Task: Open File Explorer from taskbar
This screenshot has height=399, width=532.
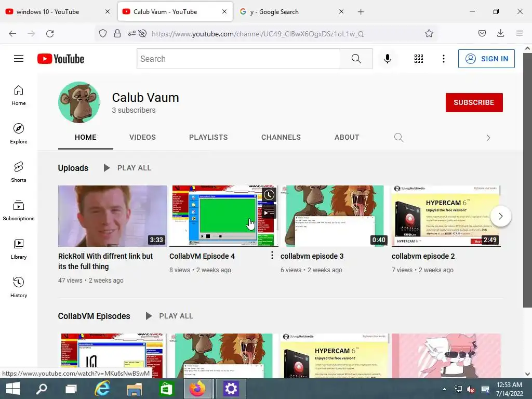Action: coord(134,389)
